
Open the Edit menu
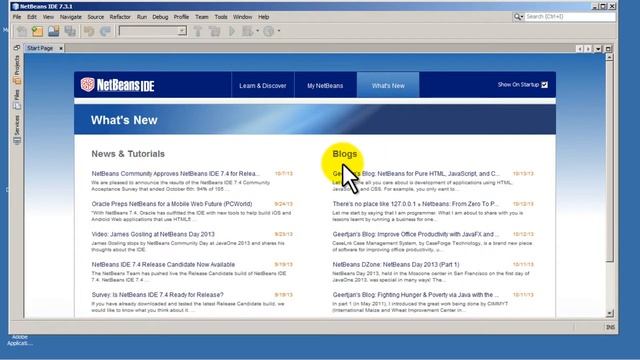tap(32, 17)
